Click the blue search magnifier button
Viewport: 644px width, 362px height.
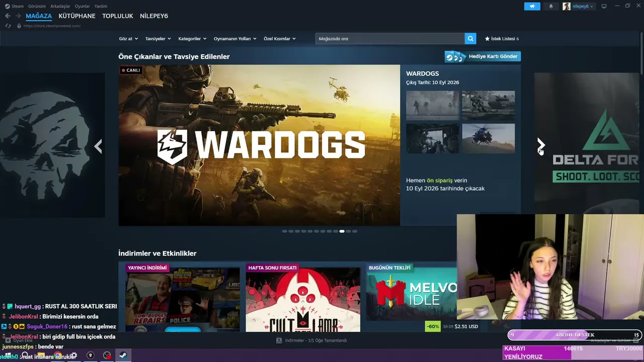coord(470,39)
